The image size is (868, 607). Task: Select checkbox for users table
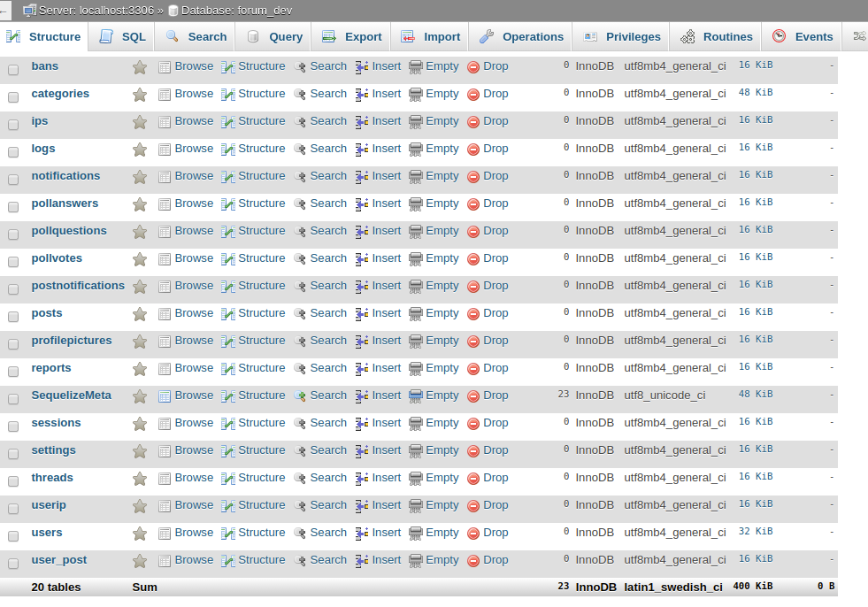[13, 536]
